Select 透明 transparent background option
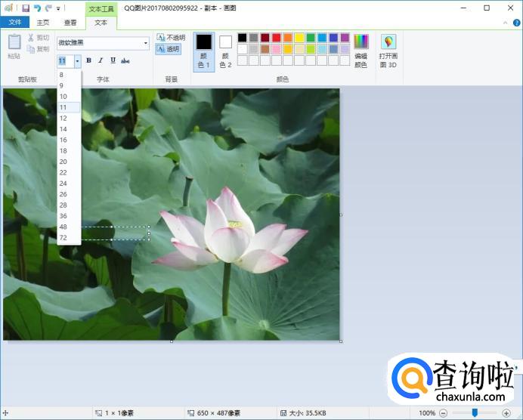Image resolution: width=523 pixels, height=420 pixels. tap(168, 49)
